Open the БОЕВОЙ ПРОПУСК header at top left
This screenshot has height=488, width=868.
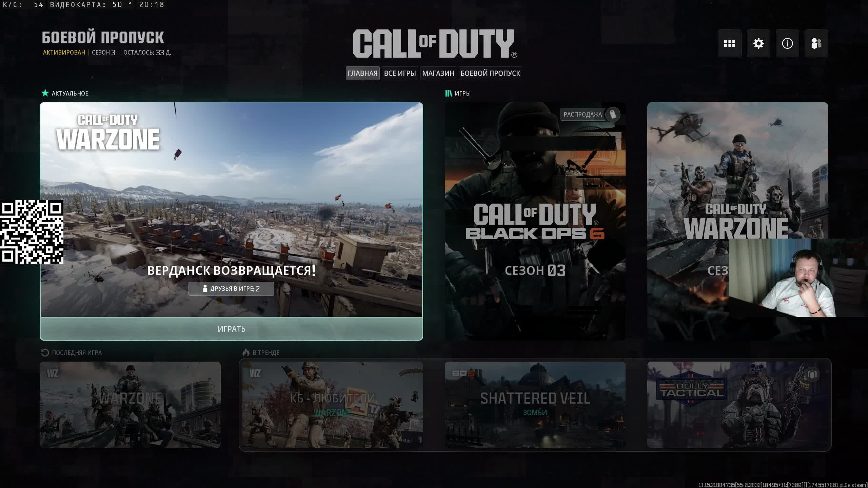[103, 38]
